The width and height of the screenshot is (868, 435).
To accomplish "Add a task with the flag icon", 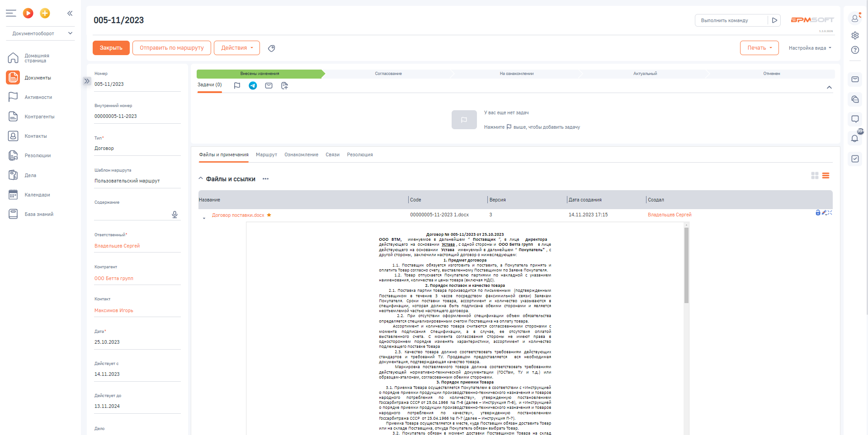I will 237,85.
